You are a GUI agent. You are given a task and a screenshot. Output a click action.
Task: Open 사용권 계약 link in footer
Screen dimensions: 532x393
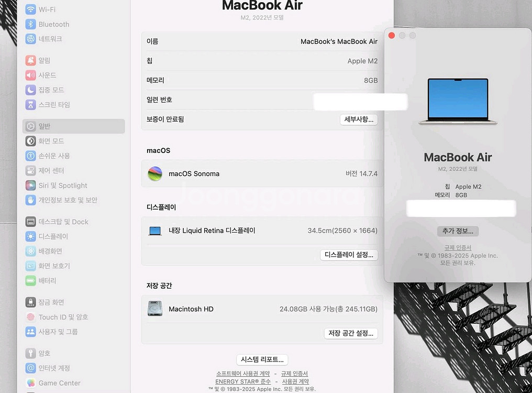point(295,381)
